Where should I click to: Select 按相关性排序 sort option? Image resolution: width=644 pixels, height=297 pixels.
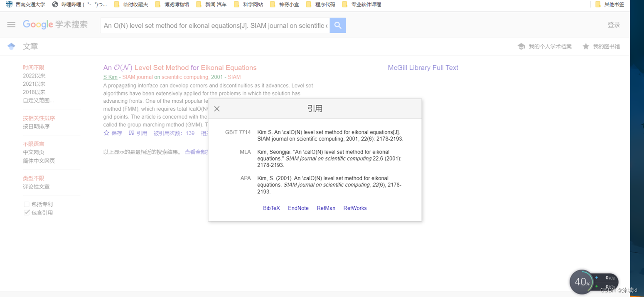click(x=39, y=118)
